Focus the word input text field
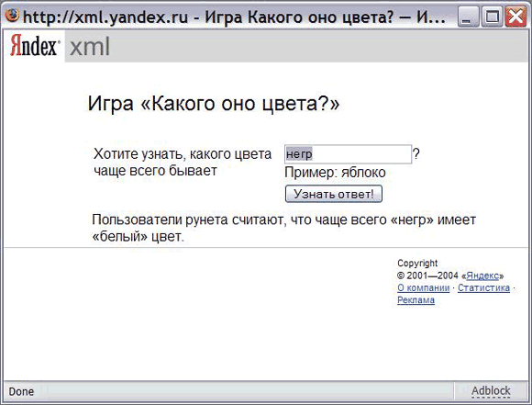The height and width of the screenshot is (405, 532). coord(348,154)
